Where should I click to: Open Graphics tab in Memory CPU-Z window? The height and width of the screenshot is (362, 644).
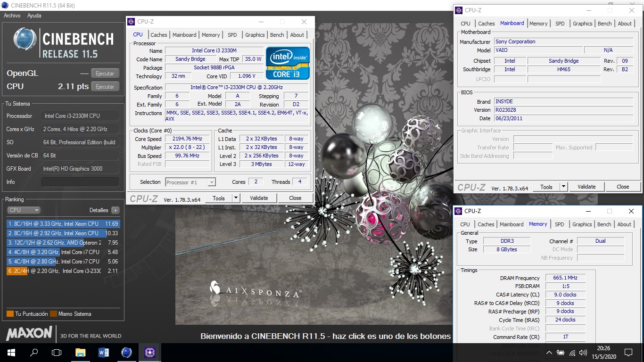[582, 224]
